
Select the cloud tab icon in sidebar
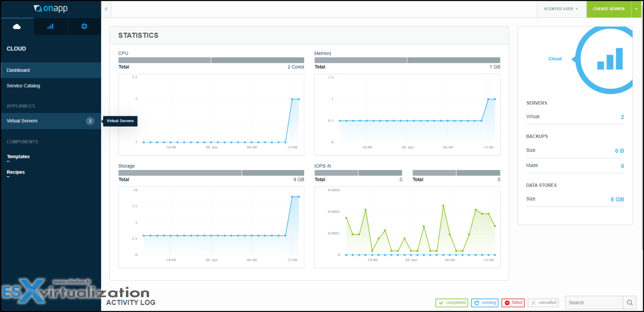tap(17, 26)
